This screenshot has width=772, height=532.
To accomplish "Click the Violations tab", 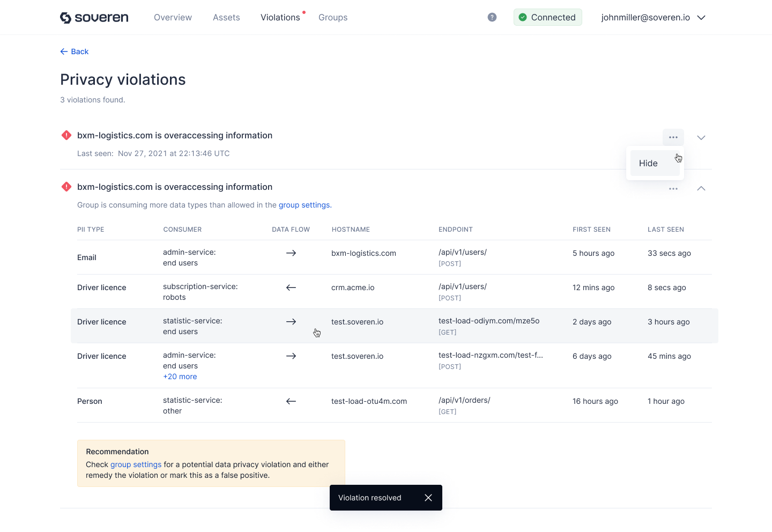I will [280, 17].
